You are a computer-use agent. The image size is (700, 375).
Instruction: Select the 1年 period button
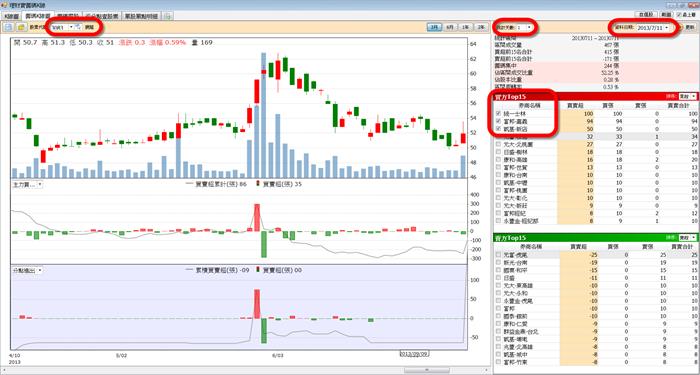click(465, 27)
